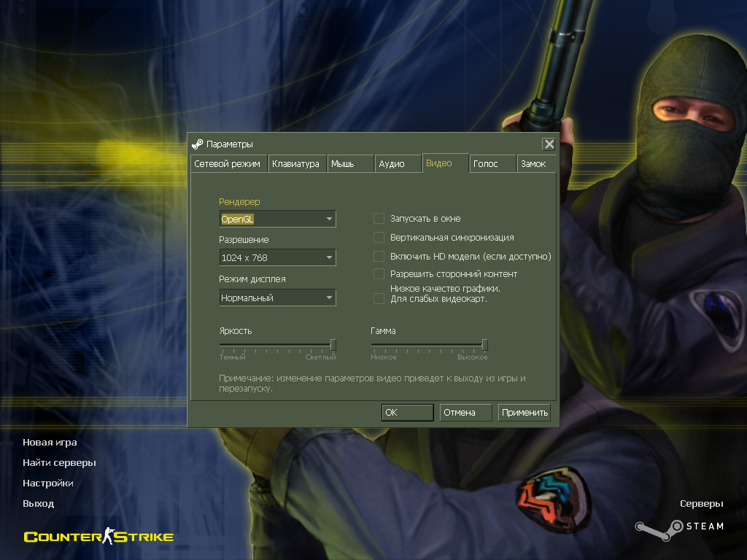Toggle Низкое качество графики checkbox
The height and width of the screenshot is (560, 747).
coord(379,298)
